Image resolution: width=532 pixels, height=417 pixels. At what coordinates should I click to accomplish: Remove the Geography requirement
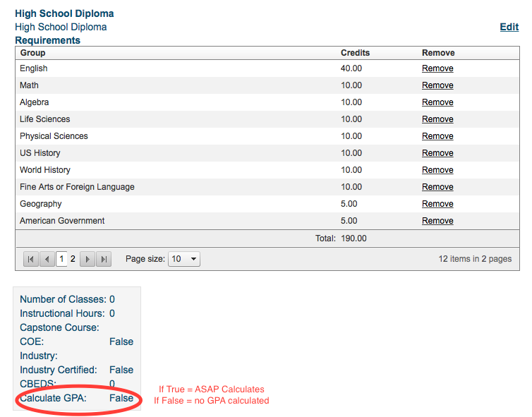(437, 204)
